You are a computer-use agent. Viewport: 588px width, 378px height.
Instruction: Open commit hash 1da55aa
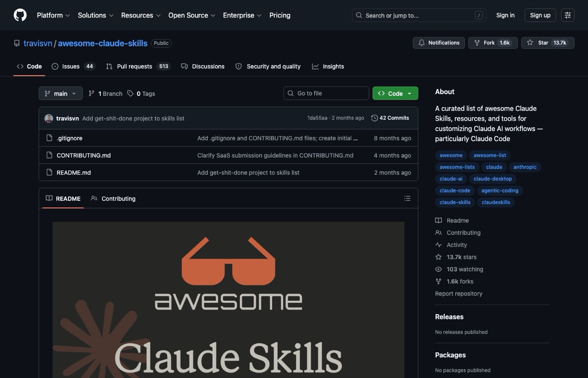coord(317,118)
